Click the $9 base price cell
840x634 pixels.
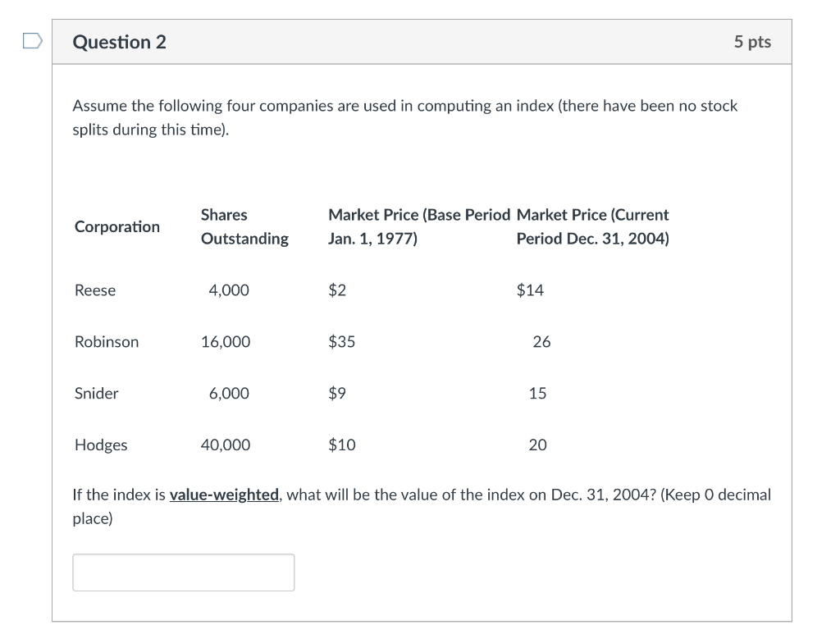(x=337, y=394)
